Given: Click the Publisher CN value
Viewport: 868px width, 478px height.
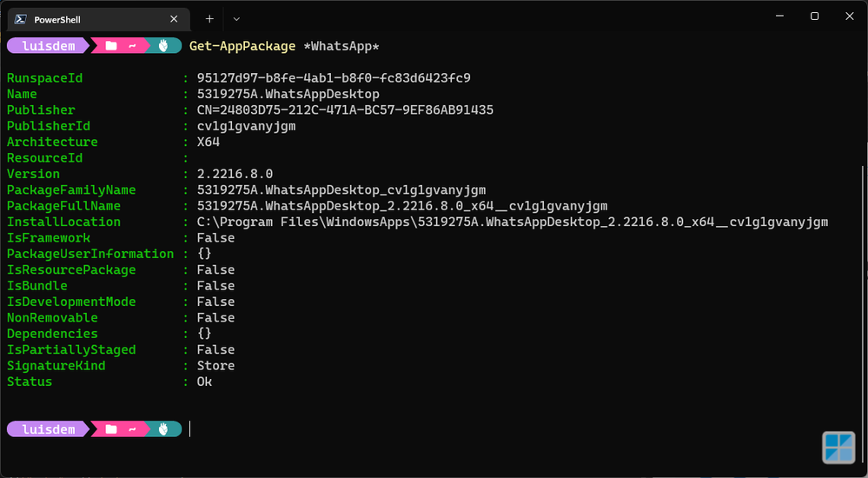Looking at the screenshot, I should point(345,110).
